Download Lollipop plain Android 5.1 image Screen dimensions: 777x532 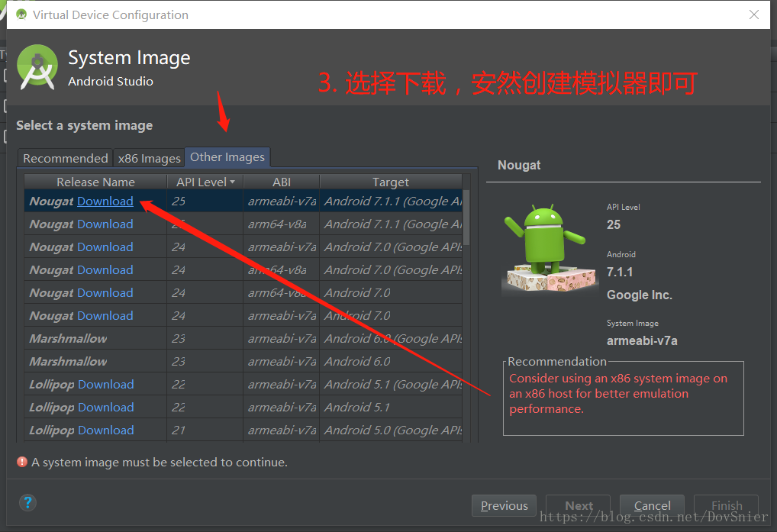click(x=106, y=407)
